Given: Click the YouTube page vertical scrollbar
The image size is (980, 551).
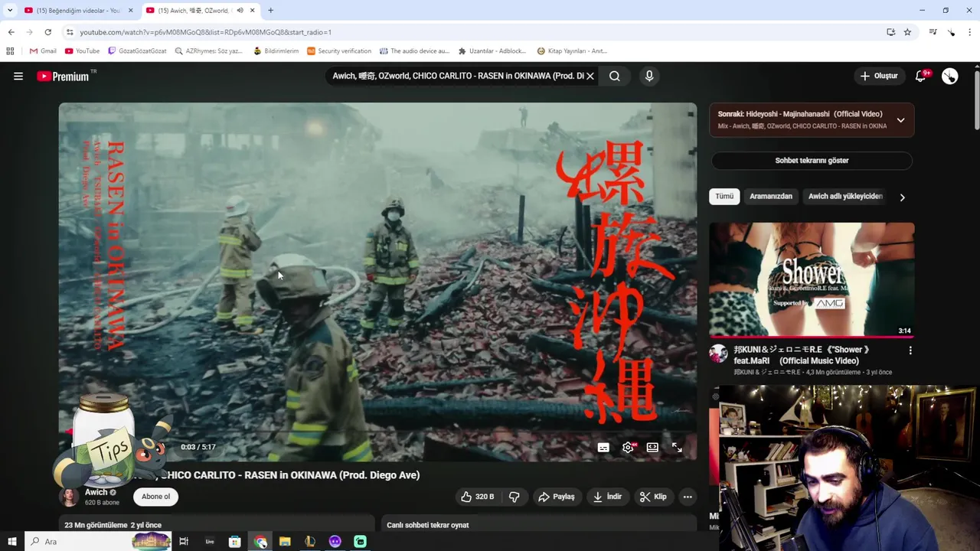Looking at the screenshot, I should point(976,99).
